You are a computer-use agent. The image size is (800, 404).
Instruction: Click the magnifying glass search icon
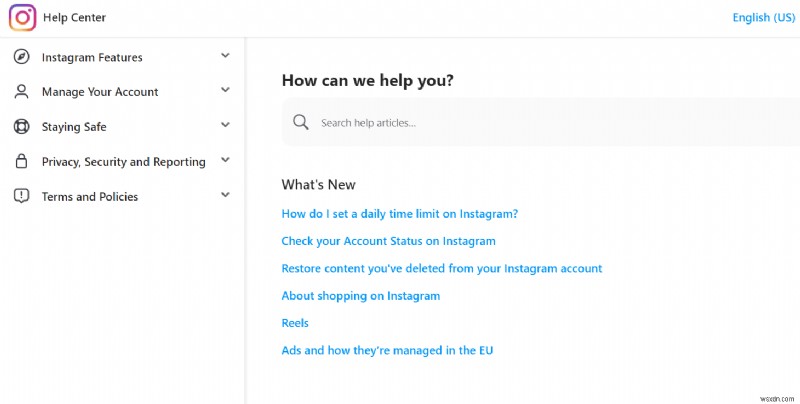301,122
